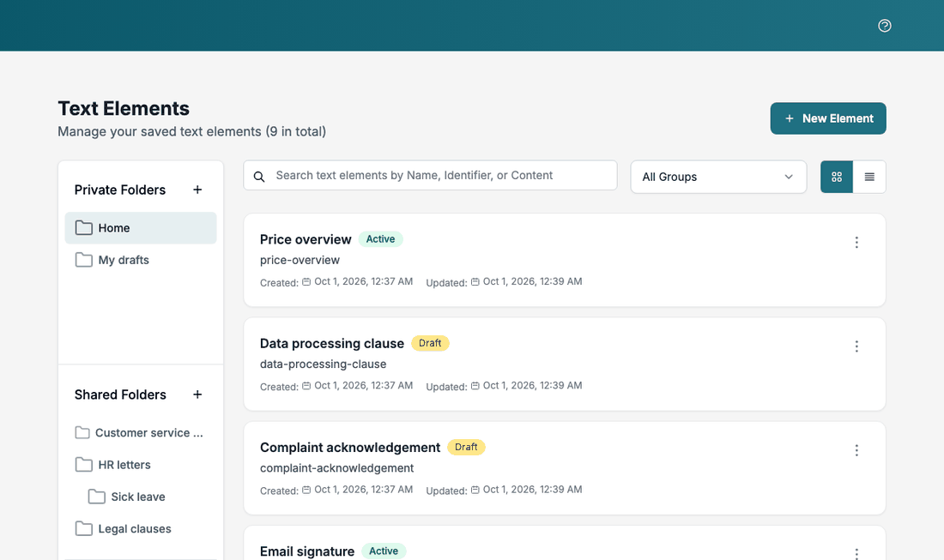Open the Legal clauses shared folder

coord(141,529)
